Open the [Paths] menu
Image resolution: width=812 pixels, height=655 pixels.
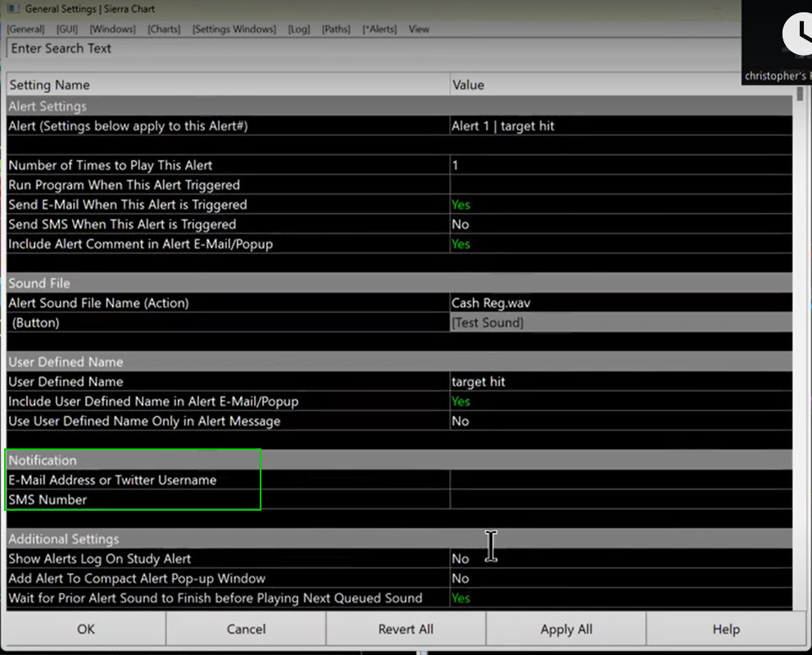point(336,29)
